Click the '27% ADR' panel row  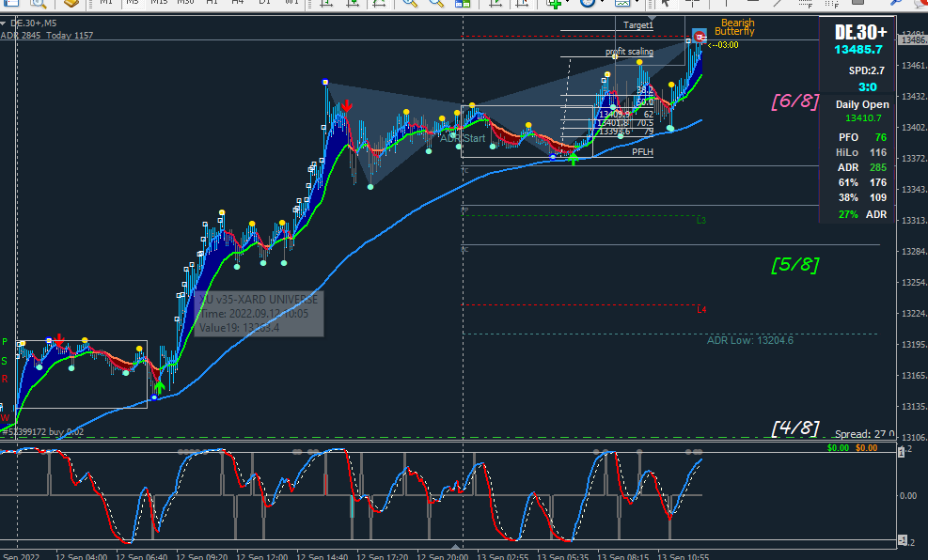(862, 214)
